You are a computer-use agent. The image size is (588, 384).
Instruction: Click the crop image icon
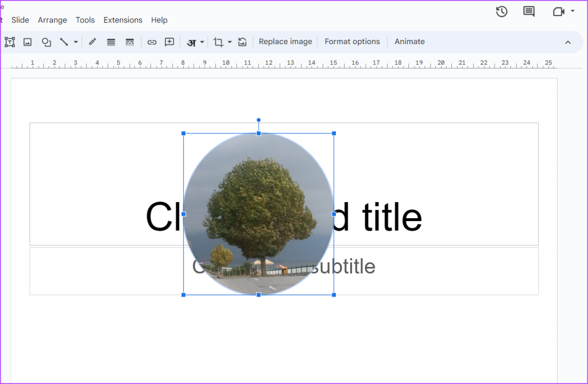(x=218, y=42)
